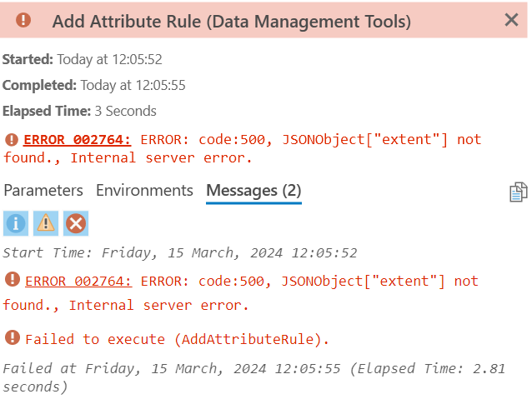Click the error icon beside the messages list ERROR 002764

coord(12,280)
